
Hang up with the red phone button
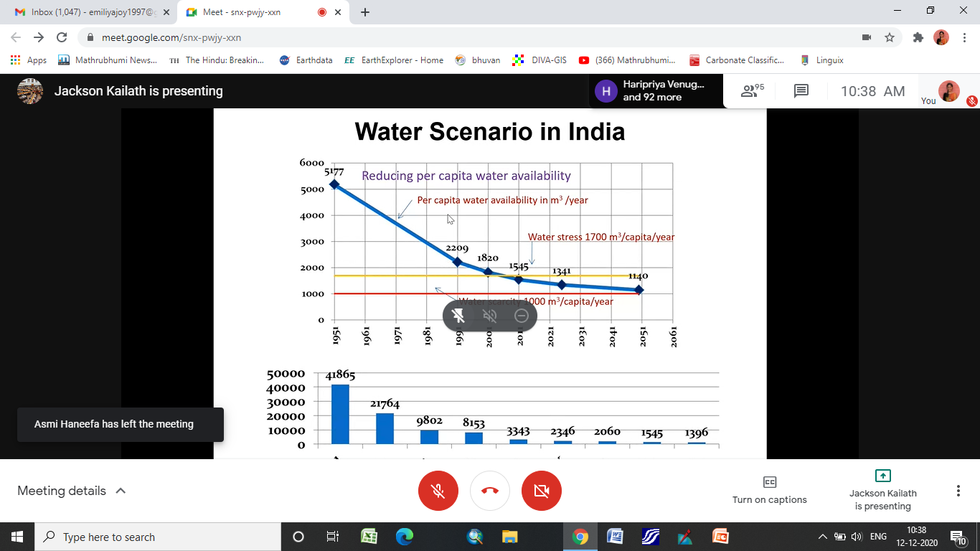tap(490, 491)
